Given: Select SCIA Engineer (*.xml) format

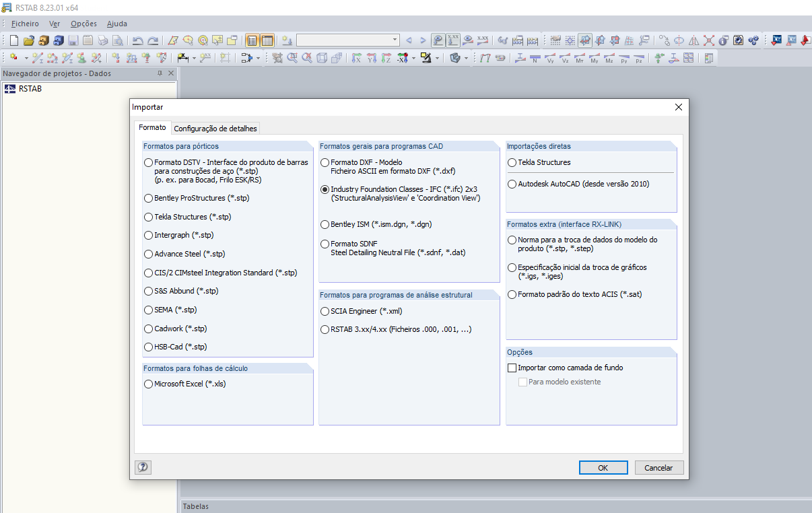Looking at the screenshot, I should click(x=325, y=311).
